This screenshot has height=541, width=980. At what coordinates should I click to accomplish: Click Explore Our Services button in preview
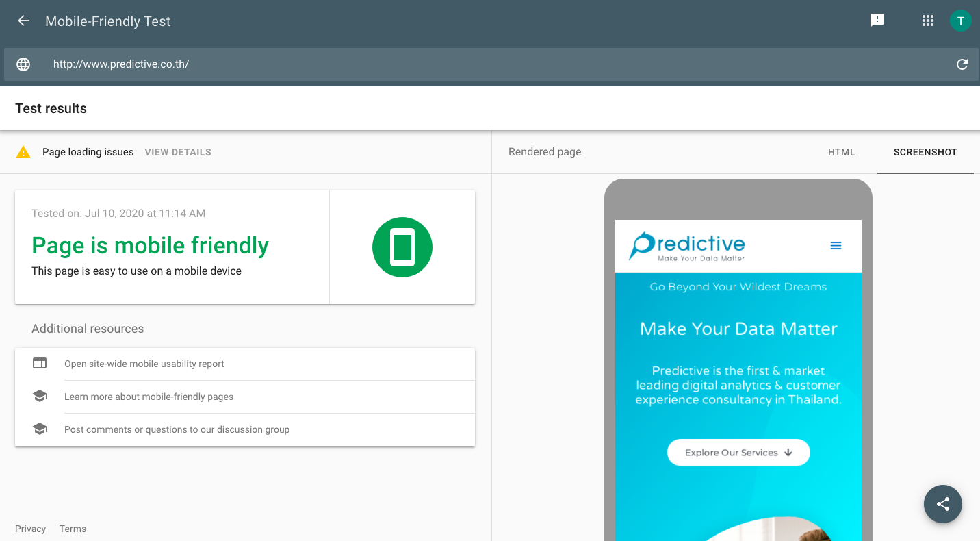(738, 453)
